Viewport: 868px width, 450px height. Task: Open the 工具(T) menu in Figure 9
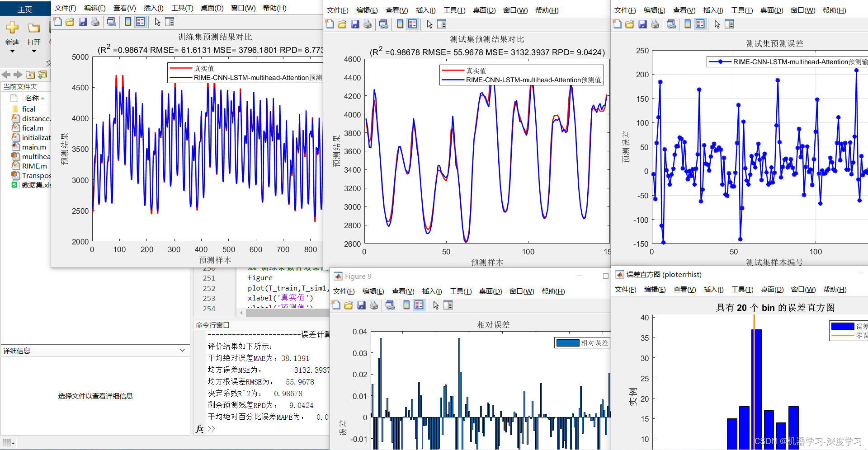tap(461, 291)
